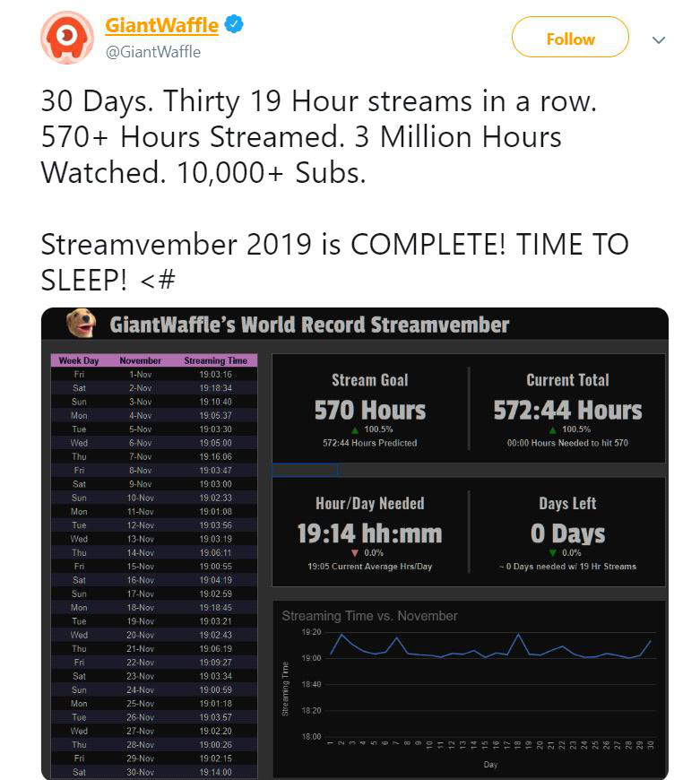The width and height of the screenshot is (700, 780).
Task: Open GiantWaffle display name link
Action: (161, 25)
